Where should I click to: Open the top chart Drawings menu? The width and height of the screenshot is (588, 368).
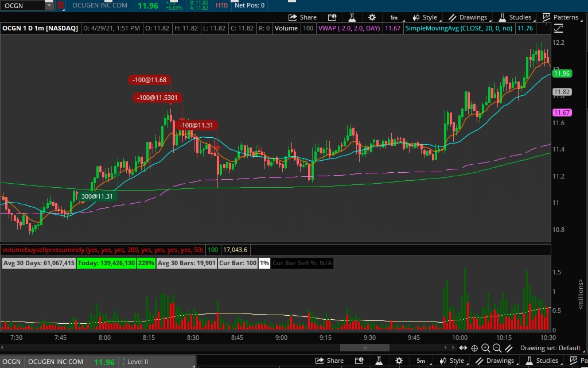469,17
